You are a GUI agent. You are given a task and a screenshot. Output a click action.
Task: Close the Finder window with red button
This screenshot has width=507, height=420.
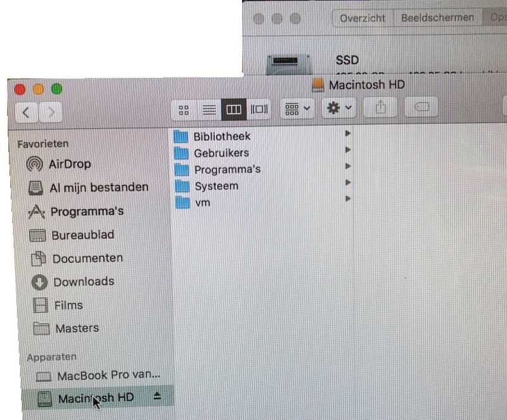20,89
